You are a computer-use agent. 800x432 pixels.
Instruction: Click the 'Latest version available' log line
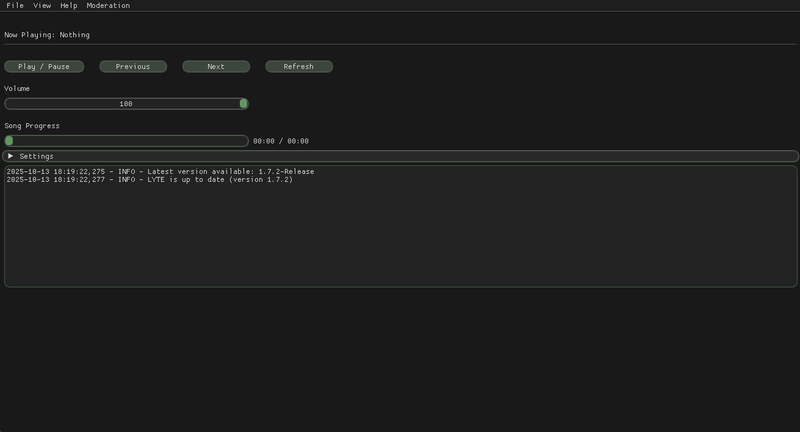[160, 172]
